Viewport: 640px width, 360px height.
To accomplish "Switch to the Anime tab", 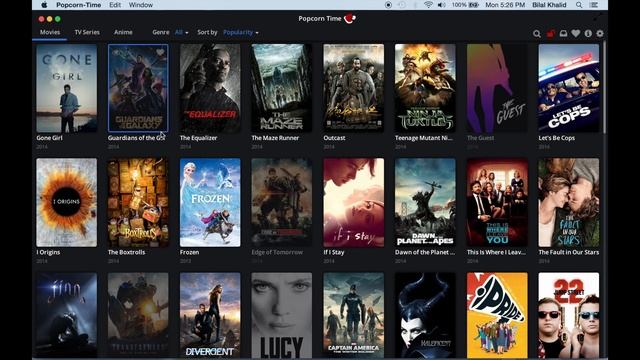I will [123, 32].
